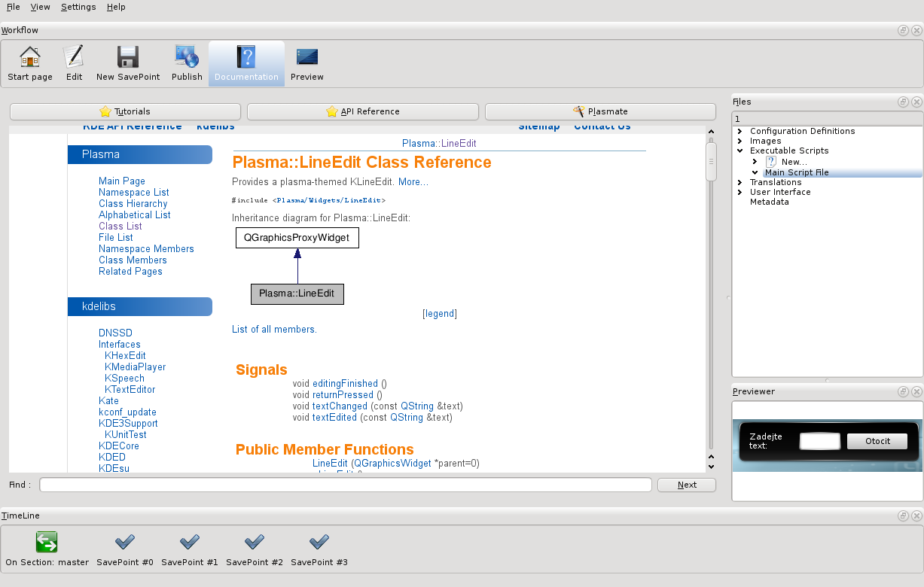Open the Preview workflow icon
The image size is (924, 587).
pyautogui.click(x=307, y=63)
